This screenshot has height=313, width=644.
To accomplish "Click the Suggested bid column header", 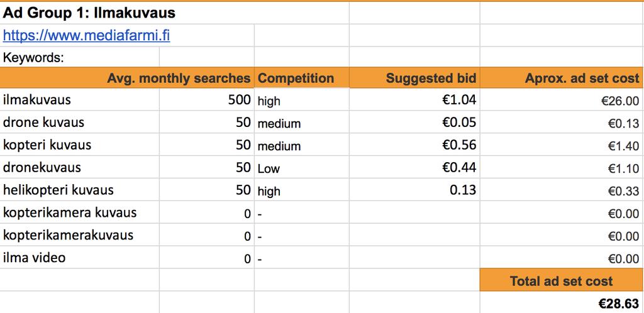I will [x=414, y=78].
